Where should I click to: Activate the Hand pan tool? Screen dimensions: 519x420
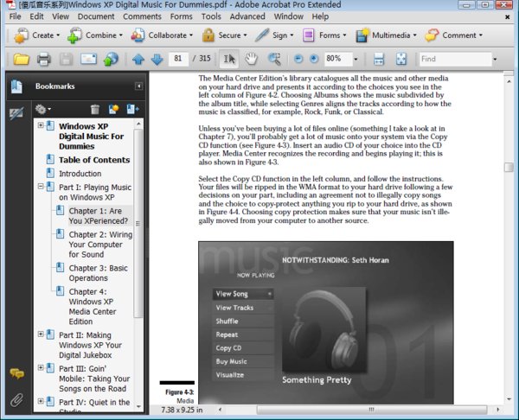click(x=252, y=59)
